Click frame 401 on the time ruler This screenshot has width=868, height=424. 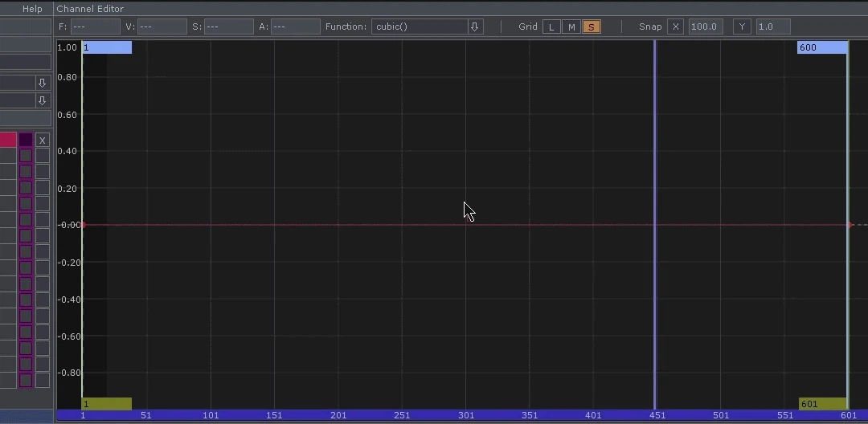[x=593, y=416]
